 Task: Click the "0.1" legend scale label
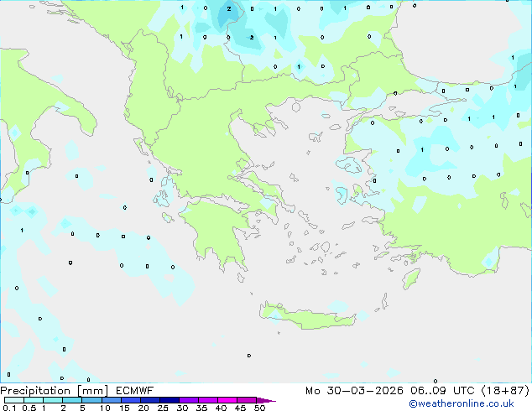tap(9, 408)
